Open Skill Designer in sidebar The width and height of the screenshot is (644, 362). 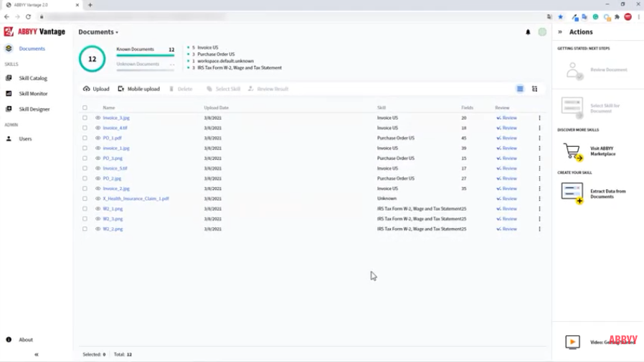[34, 109]
